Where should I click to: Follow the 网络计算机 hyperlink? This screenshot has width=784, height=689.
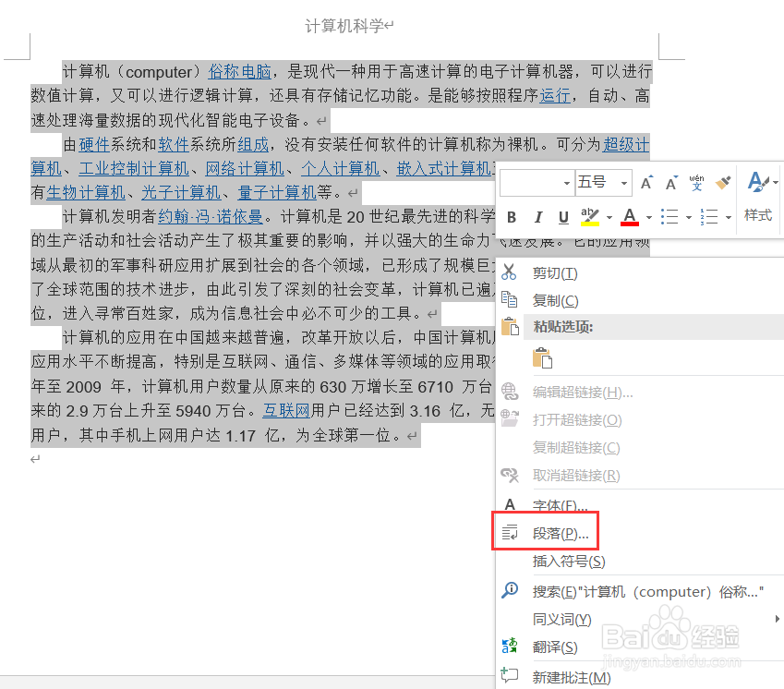245,169
